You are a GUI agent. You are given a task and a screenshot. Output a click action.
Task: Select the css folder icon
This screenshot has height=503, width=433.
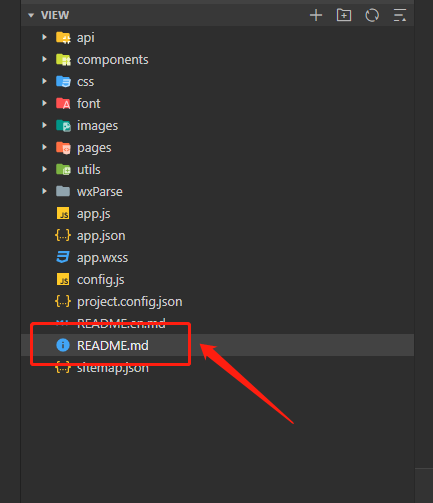pos(63,82)
